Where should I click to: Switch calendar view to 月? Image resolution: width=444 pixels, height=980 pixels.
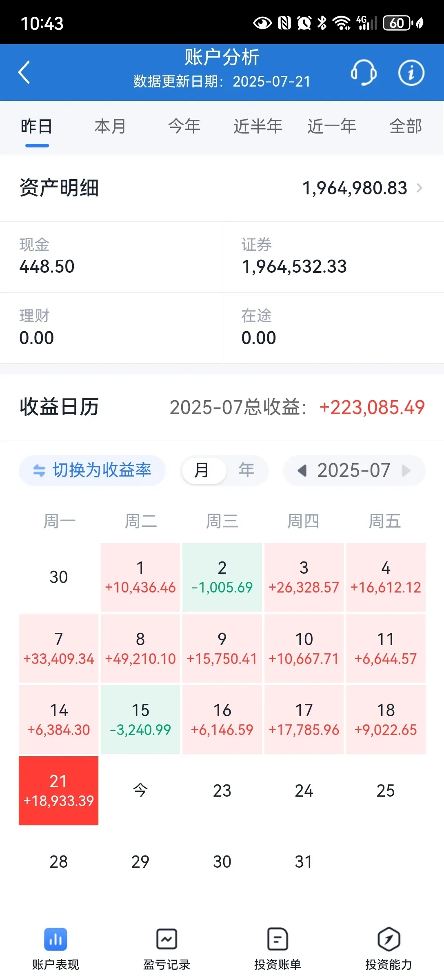point(203,470)
